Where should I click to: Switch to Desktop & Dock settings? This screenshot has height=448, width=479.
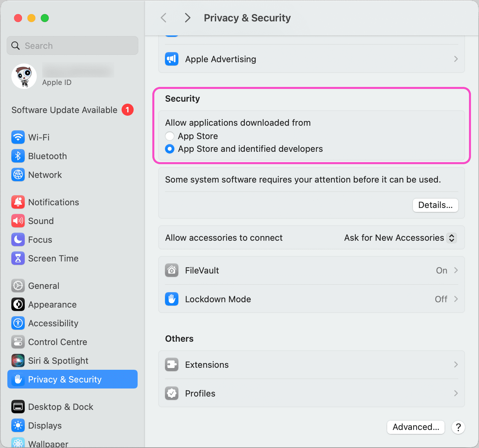(60, 407)
